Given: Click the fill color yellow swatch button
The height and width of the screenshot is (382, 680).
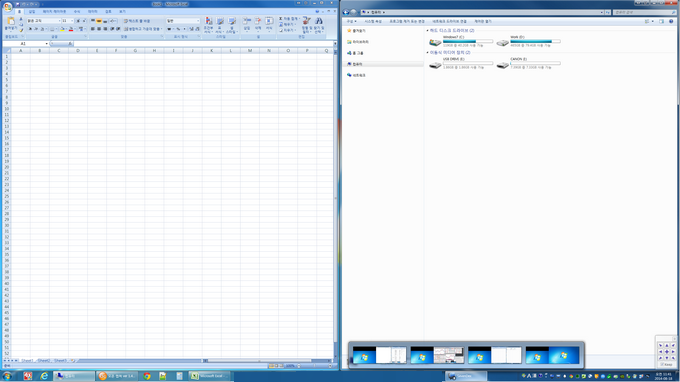Looking at the screenshot, I should pyautogui.click(x=62, y=29).
